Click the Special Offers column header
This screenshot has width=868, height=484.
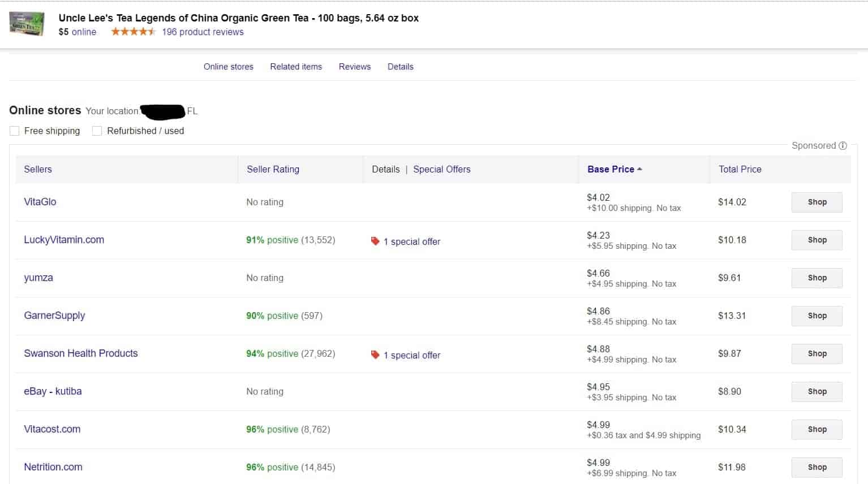click(442, 169)
